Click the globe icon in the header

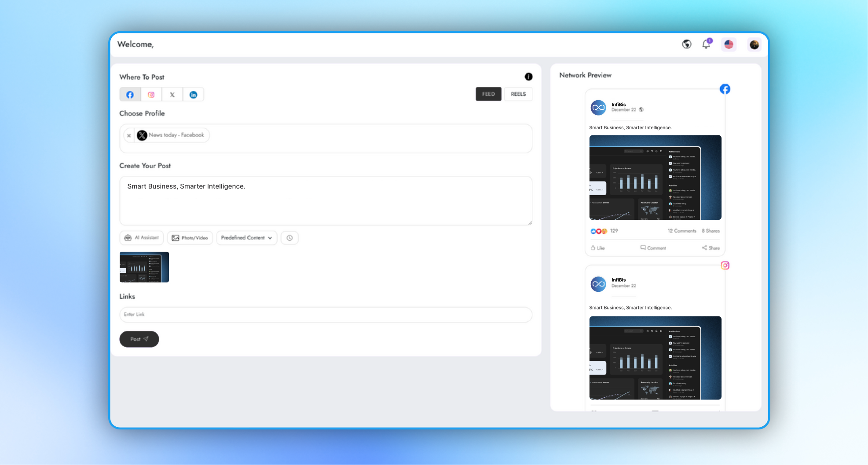coord(686,44)
